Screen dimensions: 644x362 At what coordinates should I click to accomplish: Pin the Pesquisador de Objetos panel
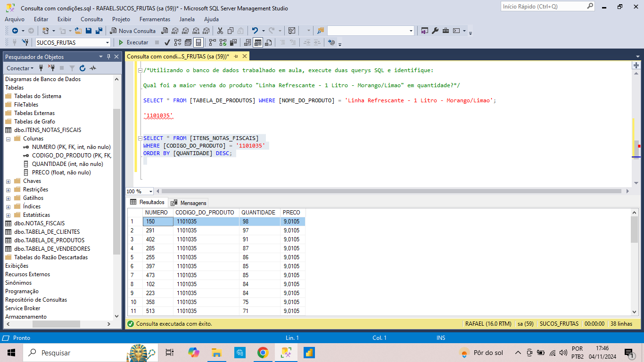click(108, 57)
